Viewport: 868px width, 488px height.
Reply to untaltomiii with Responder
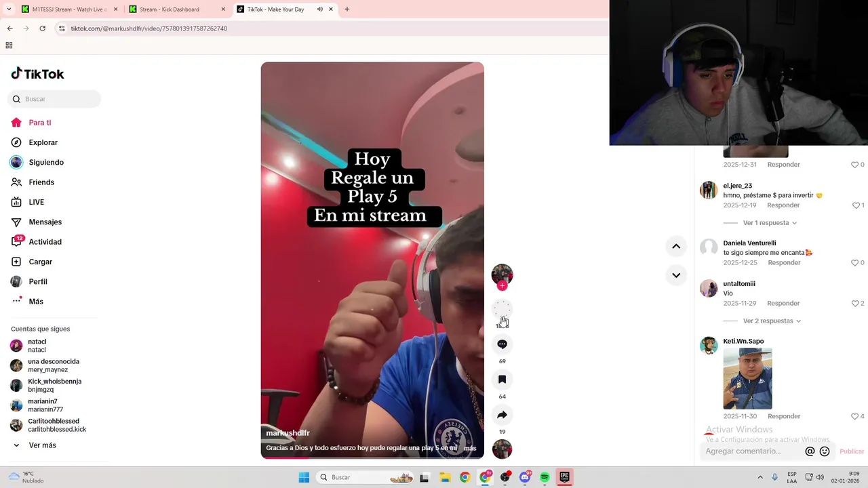pyautogui.click(x=783, y=304)
